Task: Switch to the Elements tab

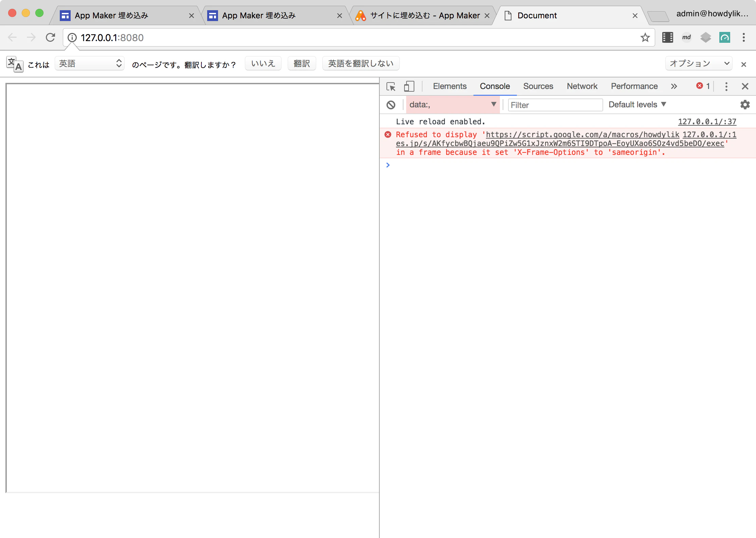Action: [x=450, y=86]
